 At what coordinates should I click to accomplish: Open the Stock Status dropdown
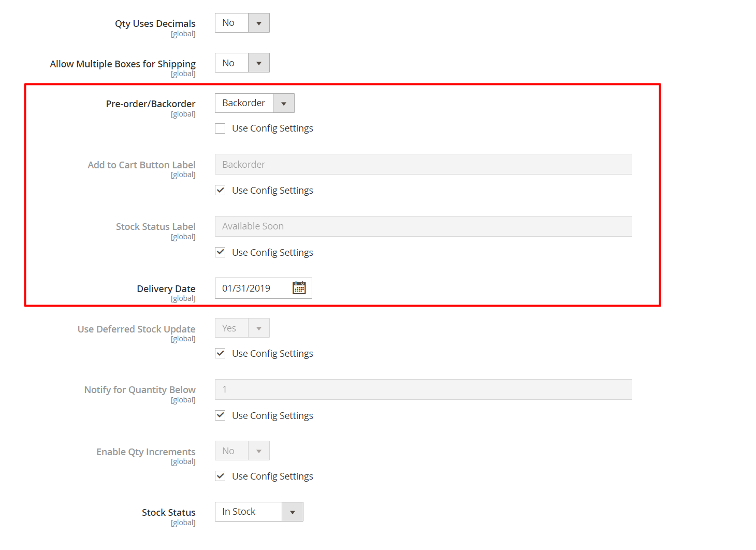coord(259,512)
